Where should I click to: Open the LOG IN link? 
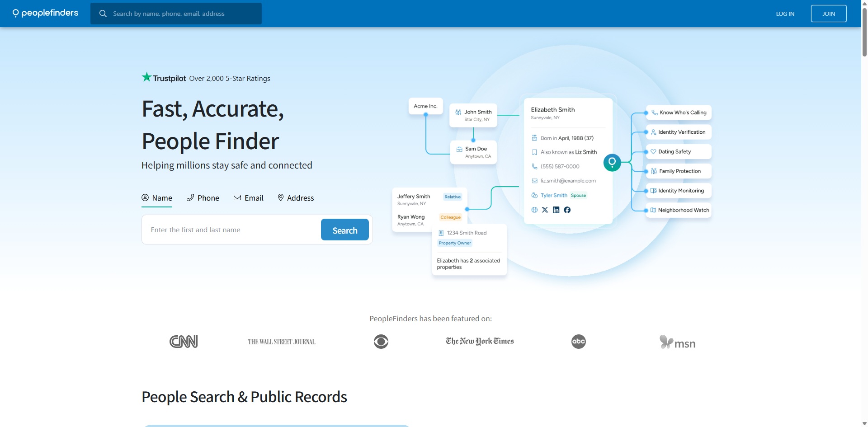tap(785, 14)
